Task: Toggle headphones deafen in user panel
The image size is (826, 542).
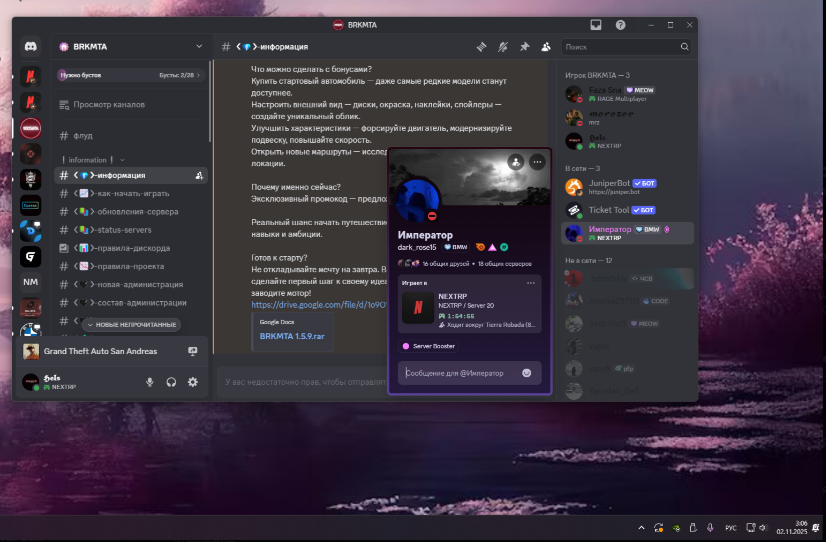Action: pos(172,382)
